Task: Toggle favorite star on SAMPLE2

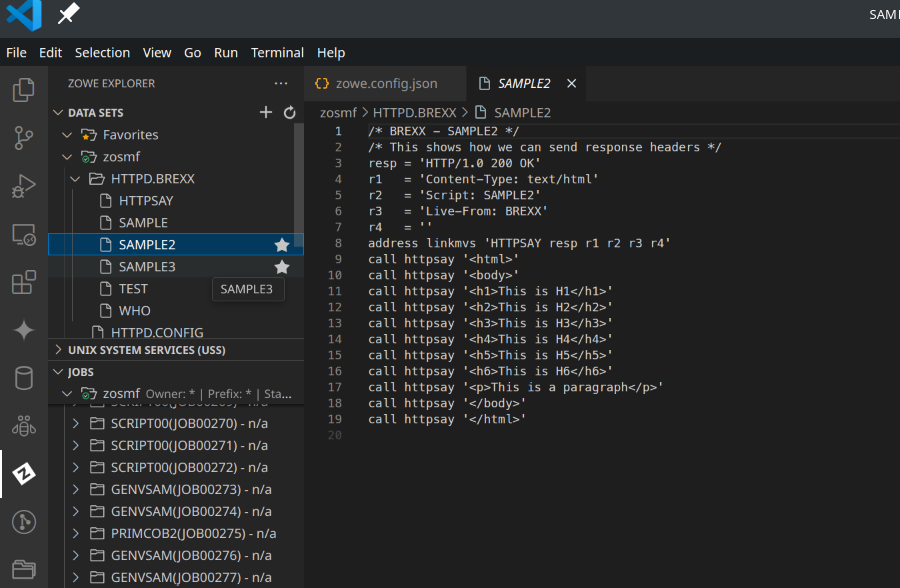Action: 282,245
